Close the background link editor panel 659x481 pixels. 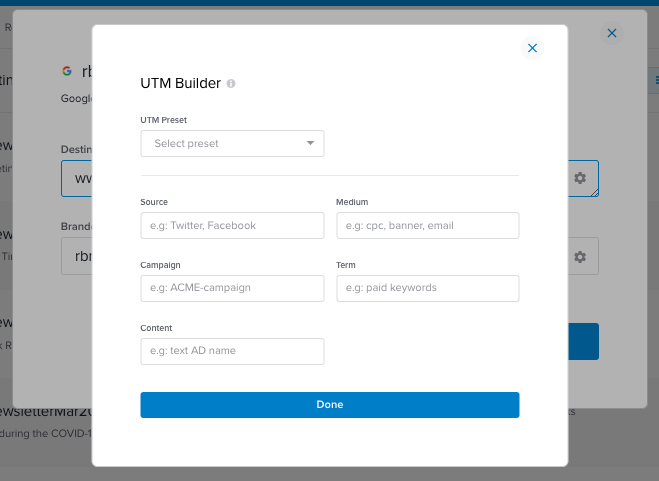click(612, 33)
